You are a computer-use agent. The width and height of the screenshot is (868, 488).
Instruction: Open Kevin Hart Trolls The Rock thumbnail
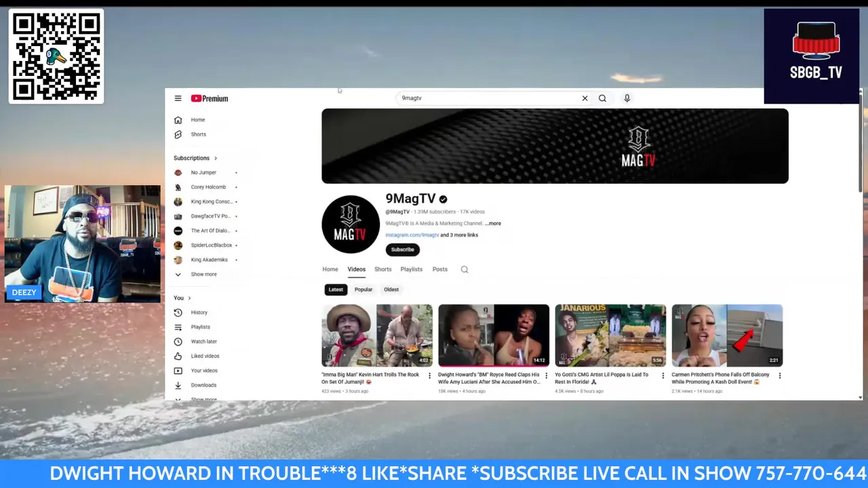pyautogui.click(x=377, y=335)
